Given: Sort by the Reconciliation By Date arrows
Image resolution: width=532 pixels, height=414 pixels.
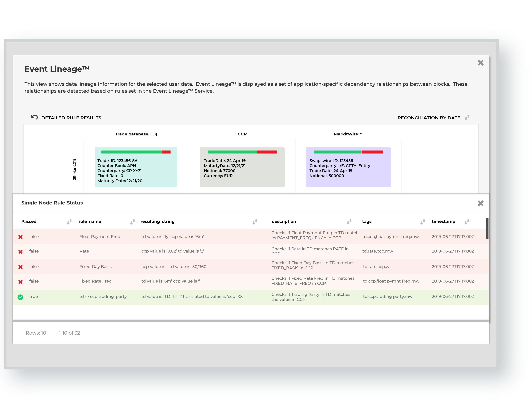Looking at the screenshot, I should 467,117.
